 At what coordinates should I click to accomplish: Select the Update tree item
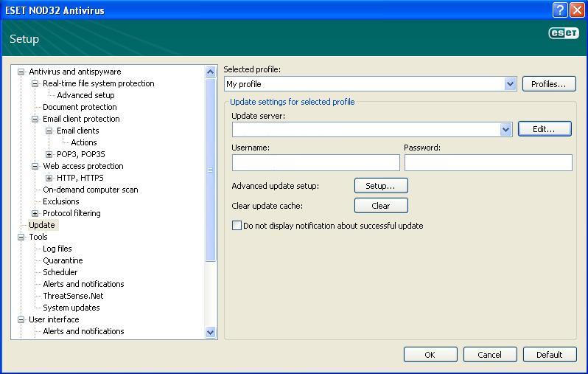pyautogui.click(x=42, y=225)
